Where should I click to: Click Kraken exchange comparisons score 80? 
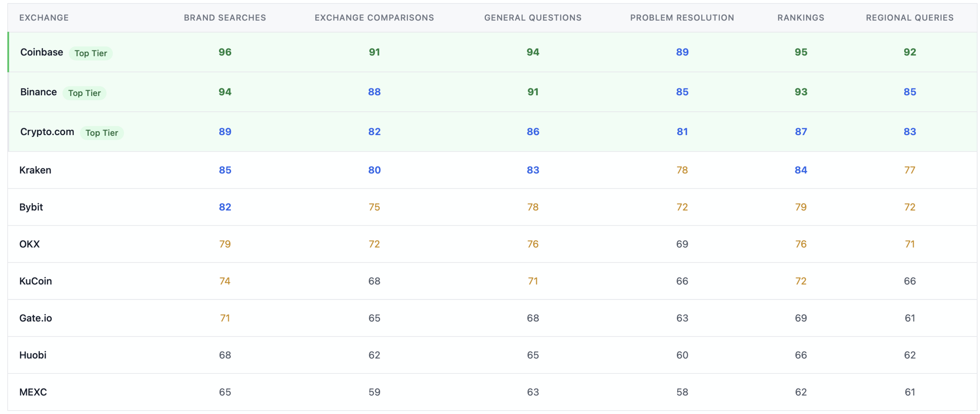[374, 170]
